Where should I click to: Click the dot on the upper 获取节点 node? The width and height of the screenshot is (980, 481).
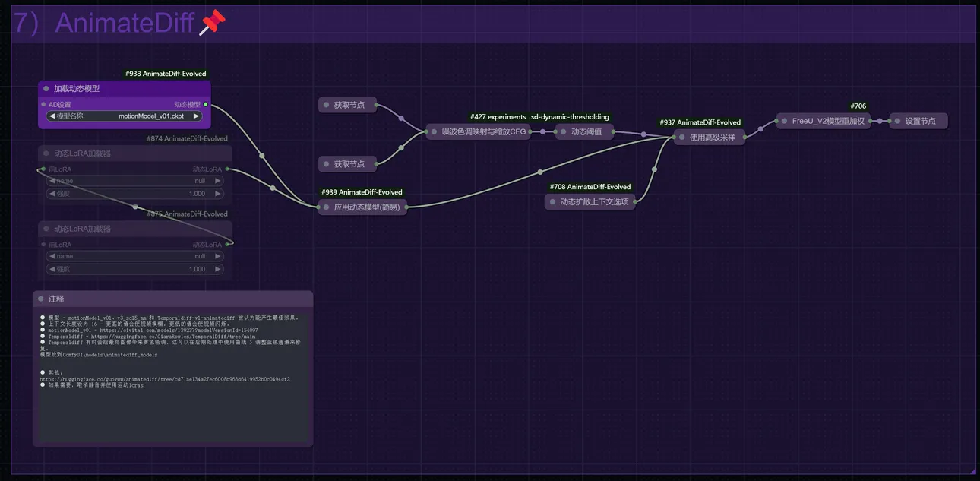tap(326, 106)
